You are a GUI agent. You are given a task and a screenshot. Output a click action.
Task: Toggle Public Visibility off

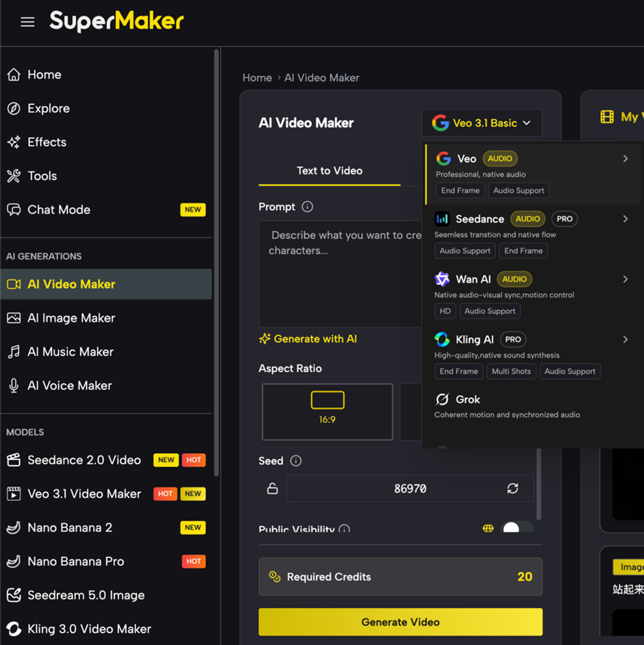tap(519, 527)
